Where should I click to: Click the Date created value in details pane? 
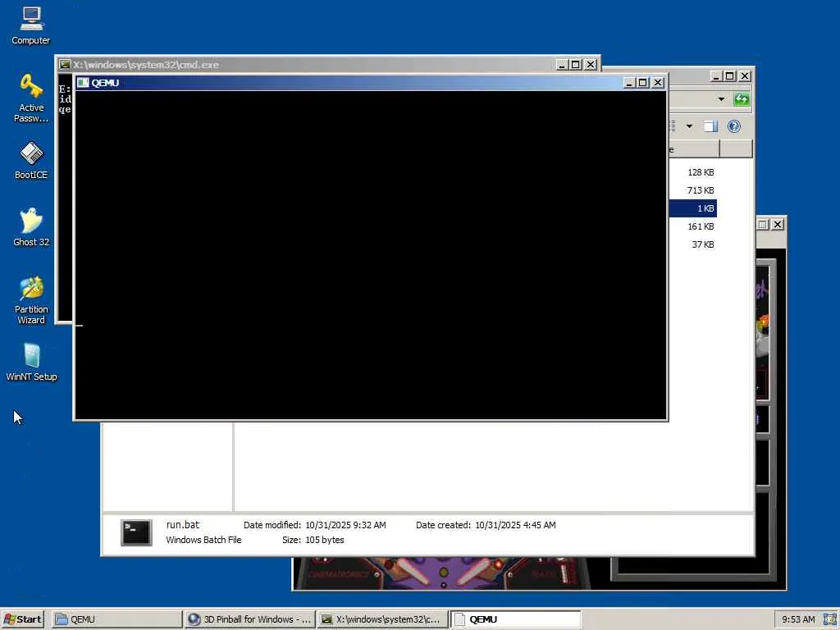tap(515, 525)
